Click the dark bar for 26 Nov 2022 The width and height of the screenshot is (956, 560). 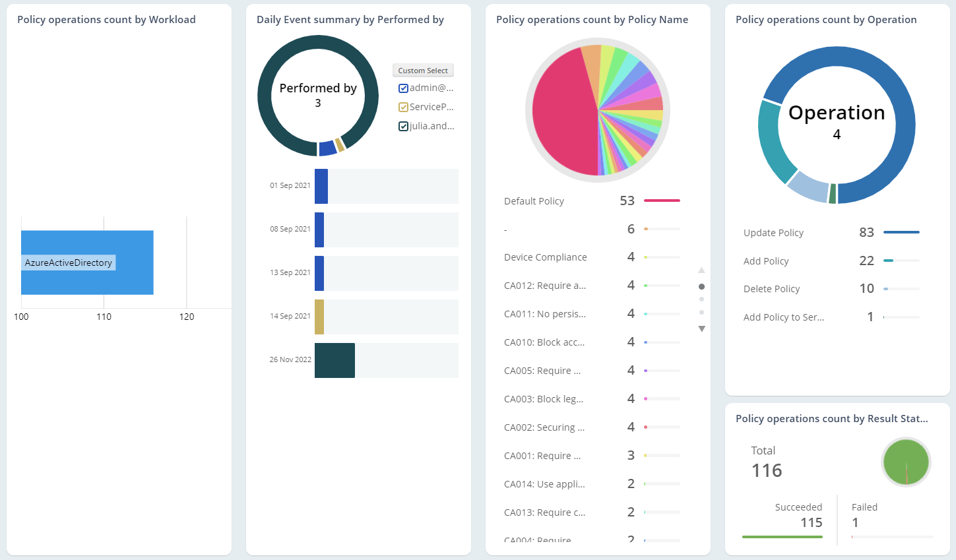(x=333, y=360)
